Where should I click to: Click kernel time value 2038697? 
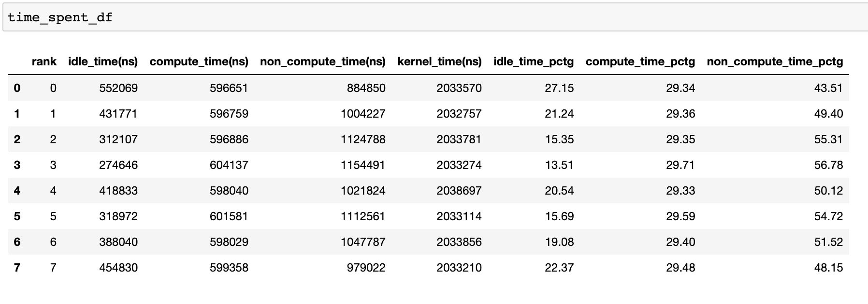(x=459, y=191)
